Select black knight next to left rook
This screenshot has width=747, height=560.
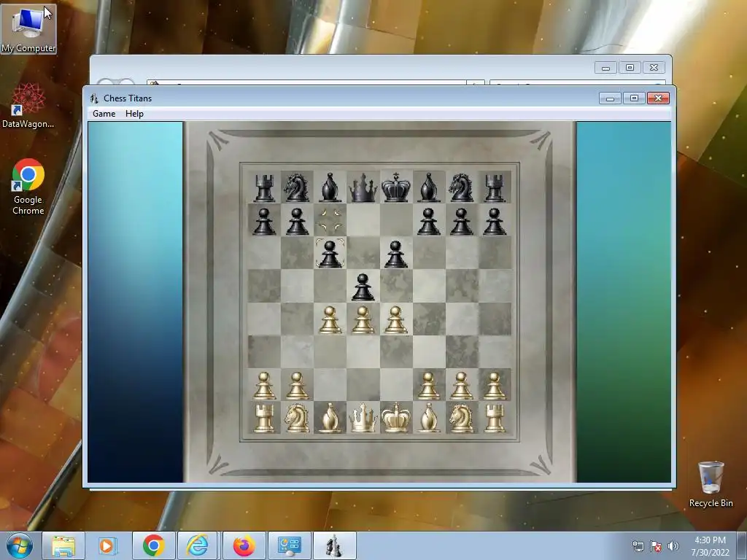point(297,187)
